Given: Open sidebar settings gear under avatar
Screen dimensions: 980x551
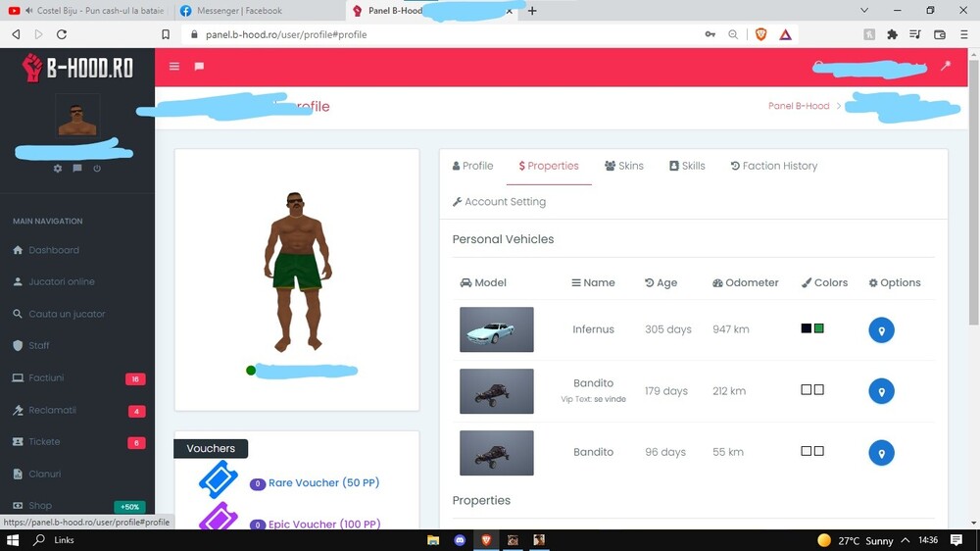Looking at the screenshot, I should click(x=58, y=169).
